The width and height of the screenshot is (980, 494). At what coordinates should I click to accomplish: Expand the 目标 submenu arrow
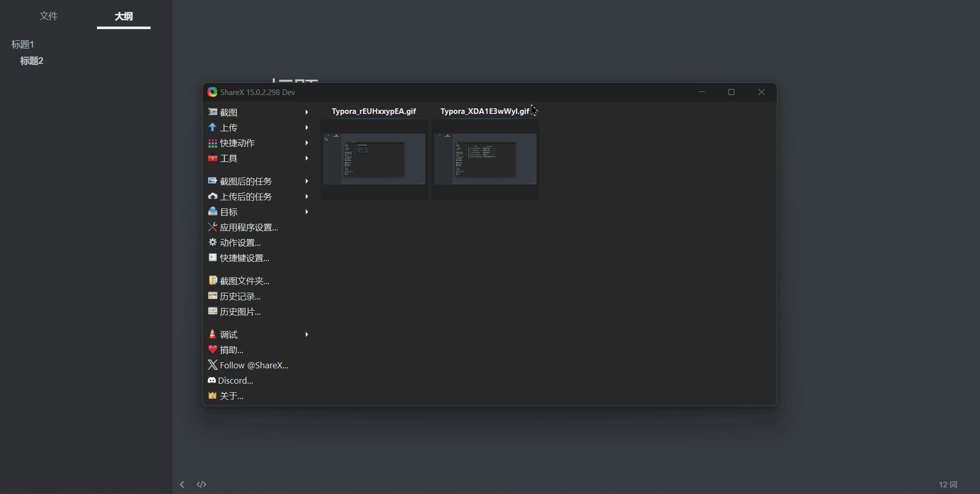coord(307,211)
